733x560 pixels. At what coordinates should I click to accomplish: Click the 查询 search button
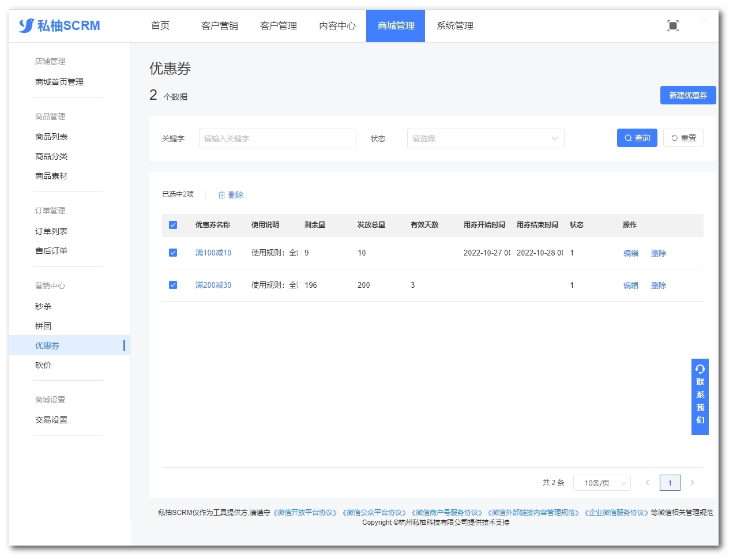(x=637, y=138)
